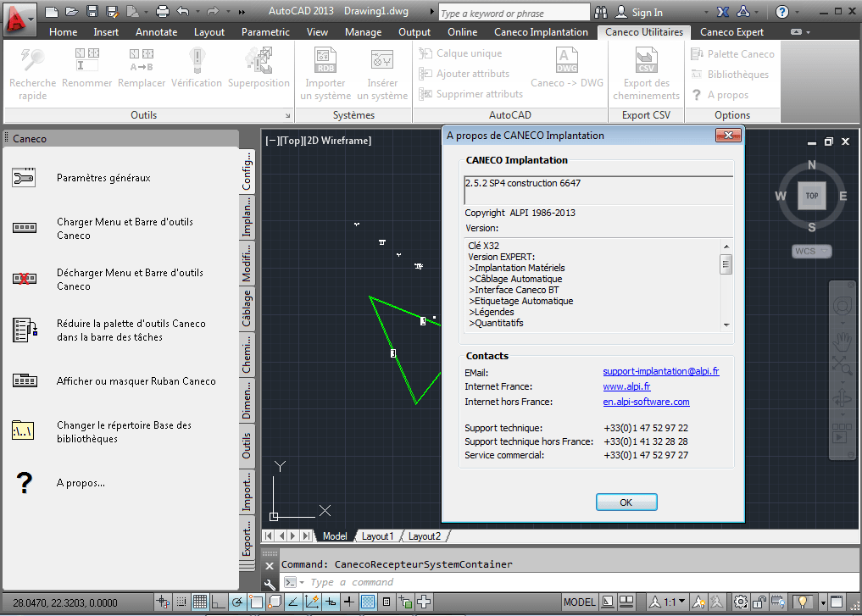Screen dimensions: 862x616
Task: Launch Recherche rapide tool
Action: pos(32,75)
